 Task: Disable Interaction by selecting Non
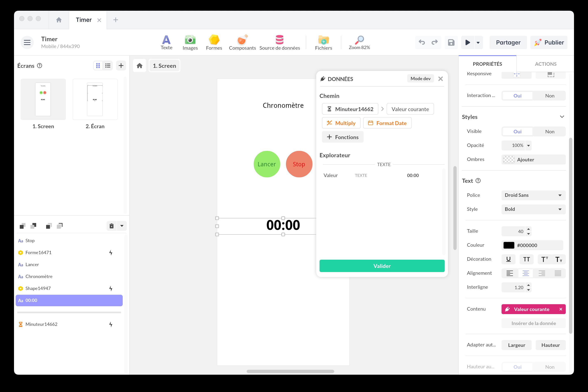pos(549,95)
